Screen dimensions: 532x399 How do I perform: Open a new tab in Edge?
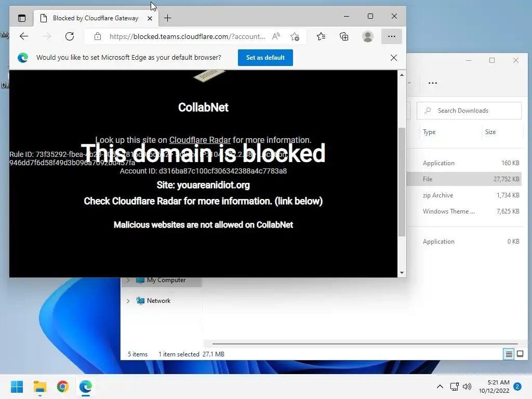[168, 18]
